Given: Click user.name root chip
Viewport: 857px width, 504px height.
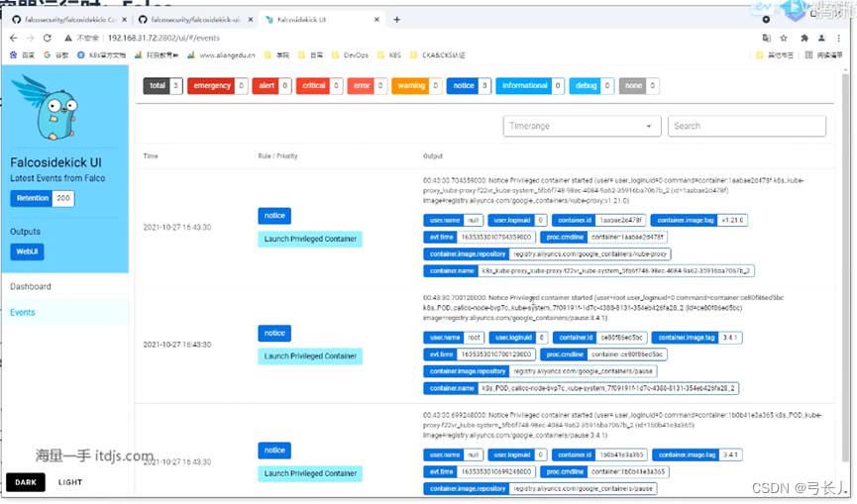Looking at the screenshot, I should coord(453,338).
